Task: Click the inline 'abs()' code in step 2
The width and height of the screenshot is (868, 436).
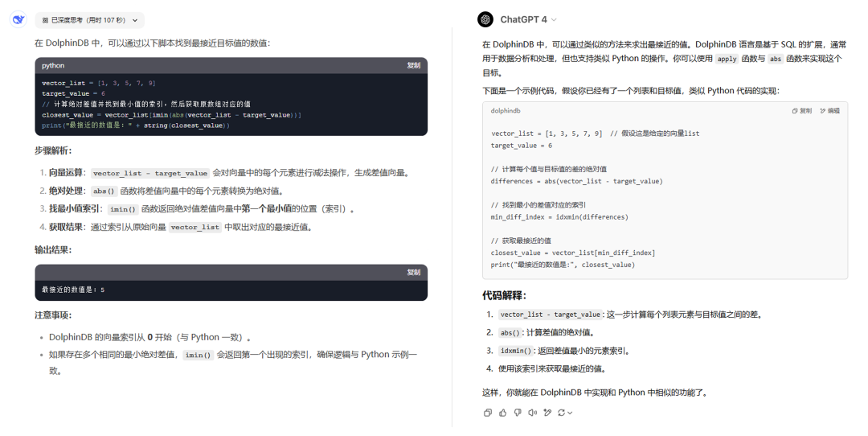Action: click(104, 191)
